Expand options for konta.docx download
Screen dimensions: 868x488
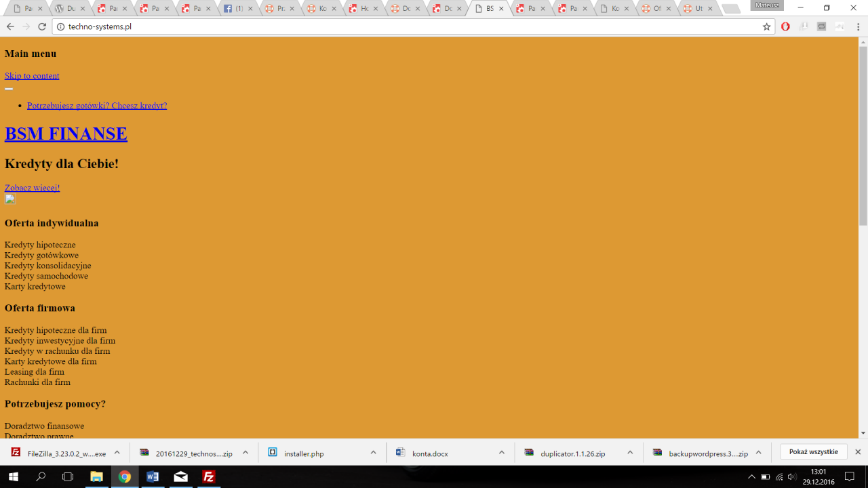pos(502,453)
